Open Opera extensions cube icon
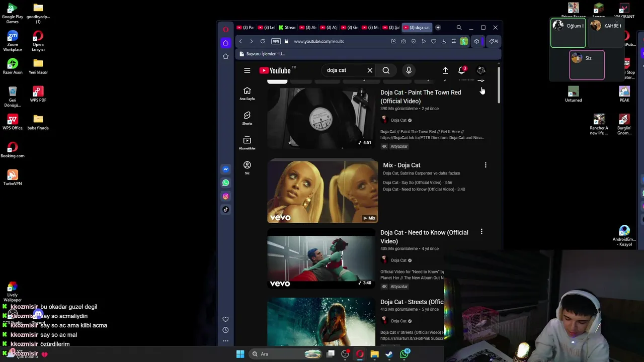Viewport: 644px width, 362px height. (x=476, y=41)
